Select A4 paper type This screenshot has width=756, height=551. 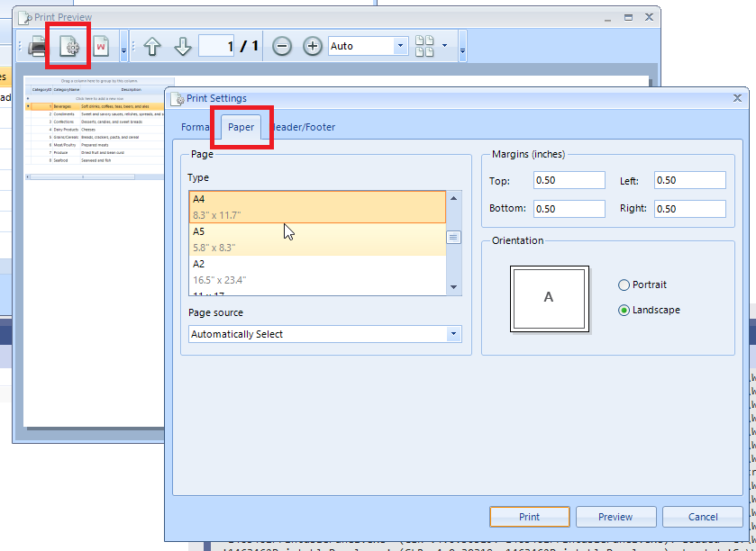[x=317, y=207]
